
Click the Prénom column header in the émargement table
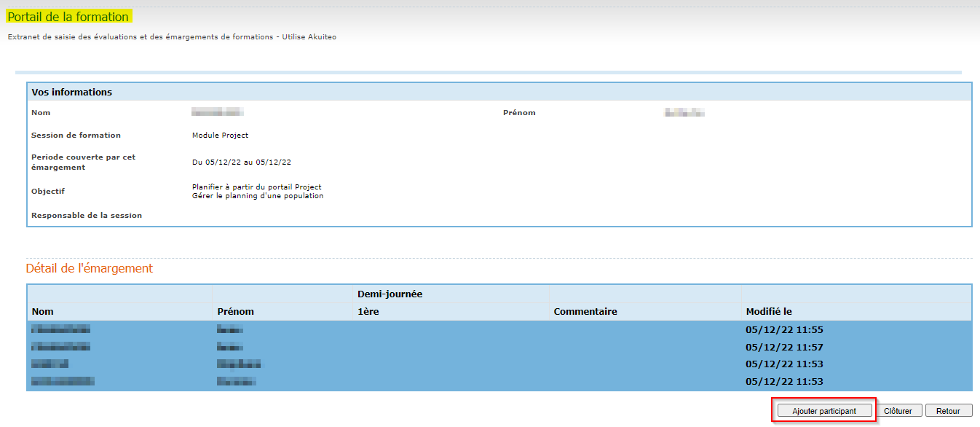[x=236, y=312]
